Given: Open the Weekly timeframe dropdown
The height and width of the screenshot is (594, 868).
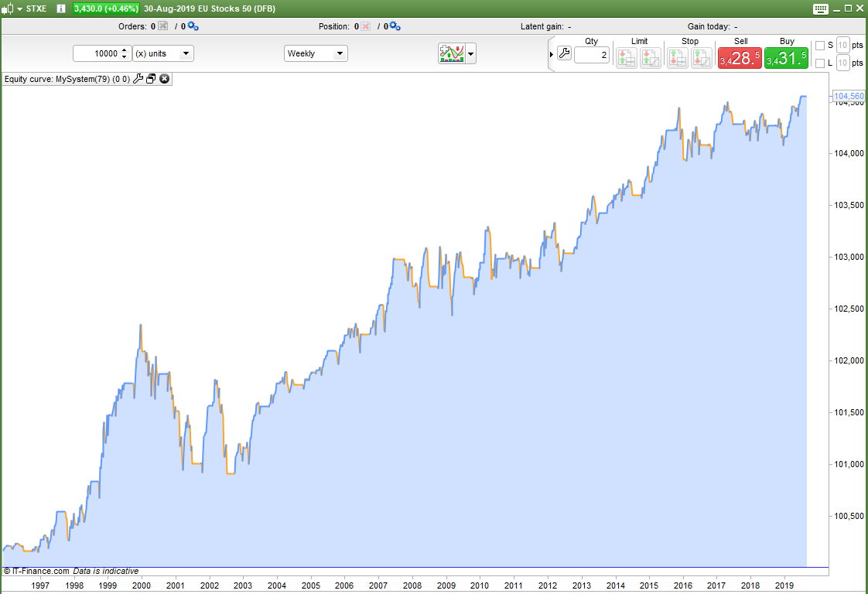Looking at the screenshot, I should point(316,53).
